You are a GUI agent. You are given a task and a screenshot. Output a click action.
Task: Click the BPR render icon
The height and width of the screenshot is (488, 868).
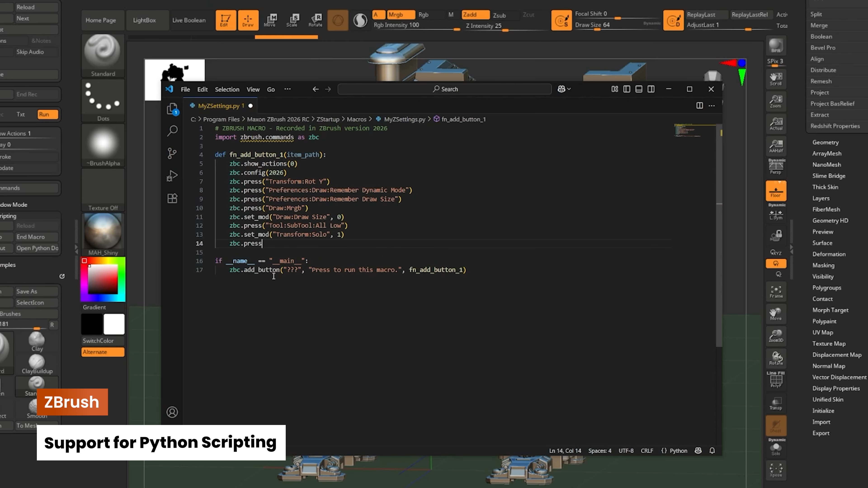click(x=776, y=45)
